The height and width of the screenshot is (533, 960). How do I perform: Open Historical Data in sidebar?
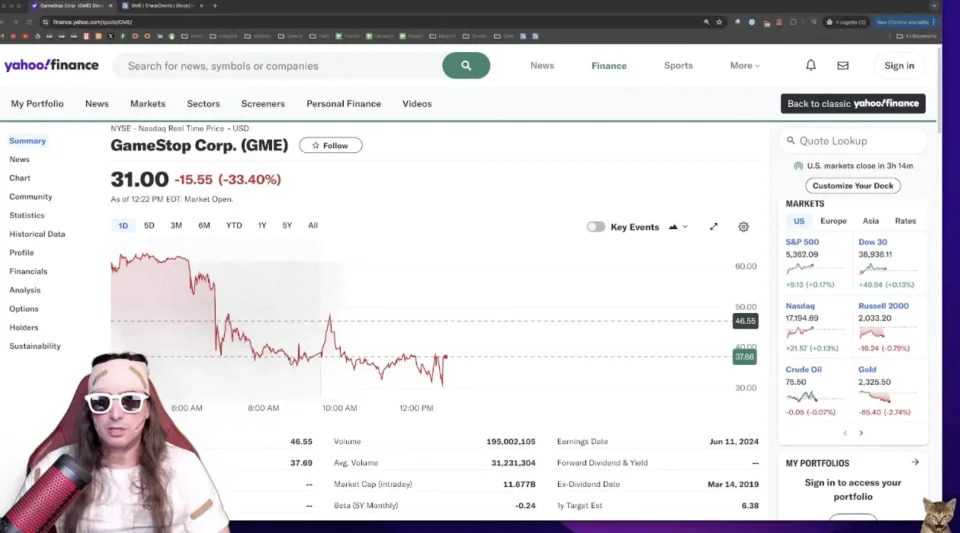37,234
